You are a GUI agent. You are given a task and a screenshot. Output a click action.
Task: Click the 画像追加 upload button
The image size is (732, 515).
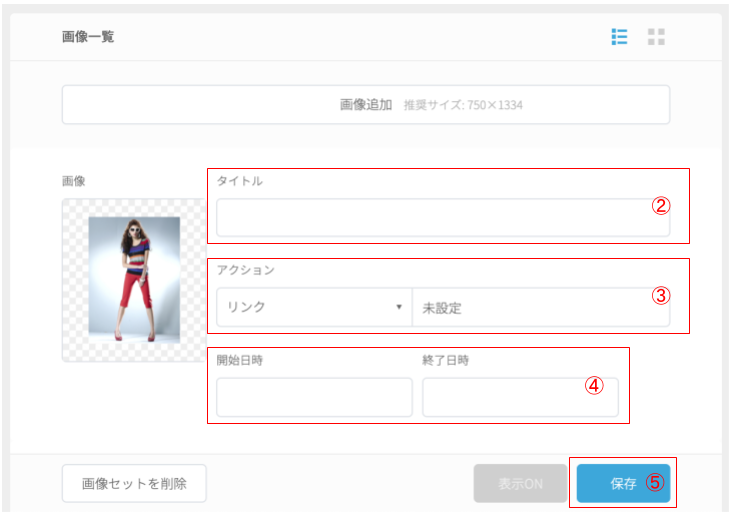366,105
